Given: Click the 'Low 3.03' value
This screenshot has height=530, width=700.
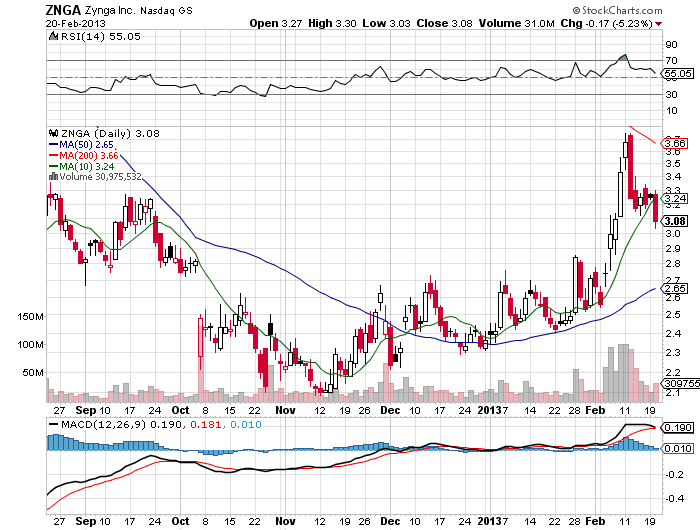Looking at the screenshot, I should (386, 23).
